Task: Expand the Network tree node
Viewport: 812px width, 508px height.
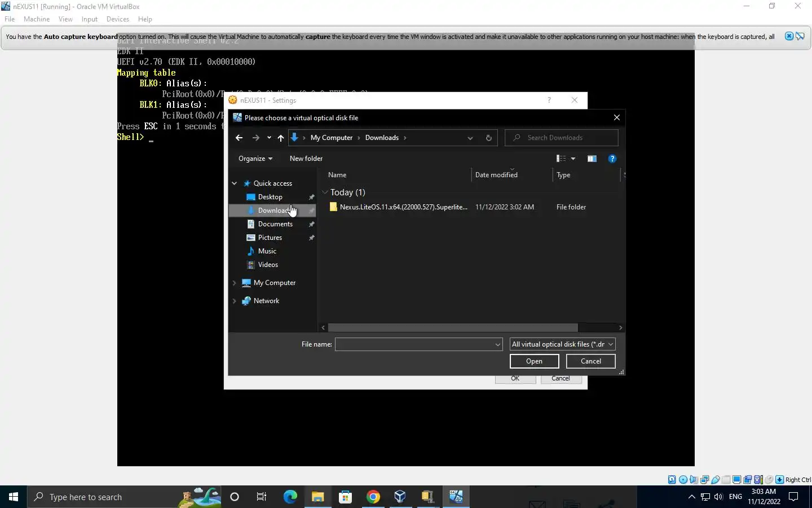Action: pos(235,301)
